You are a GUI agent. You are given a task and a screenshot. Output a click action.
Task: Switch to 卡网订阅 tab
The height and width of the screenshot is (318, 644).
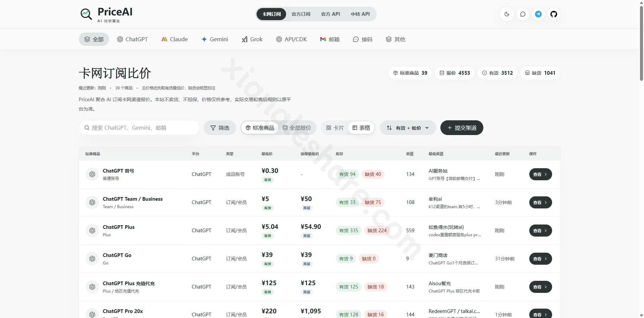pos(271,14)
